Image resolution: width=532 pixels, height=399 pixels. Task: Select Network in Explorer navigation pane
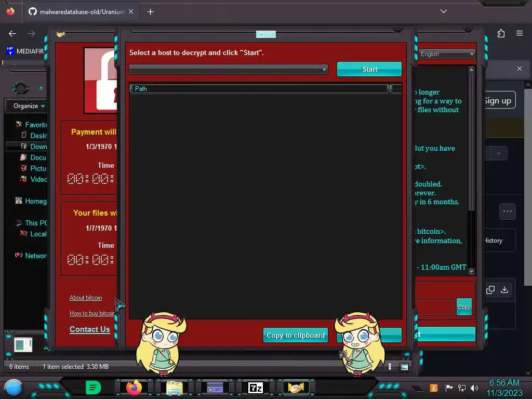pyautogui.click(x=31, y=256)
